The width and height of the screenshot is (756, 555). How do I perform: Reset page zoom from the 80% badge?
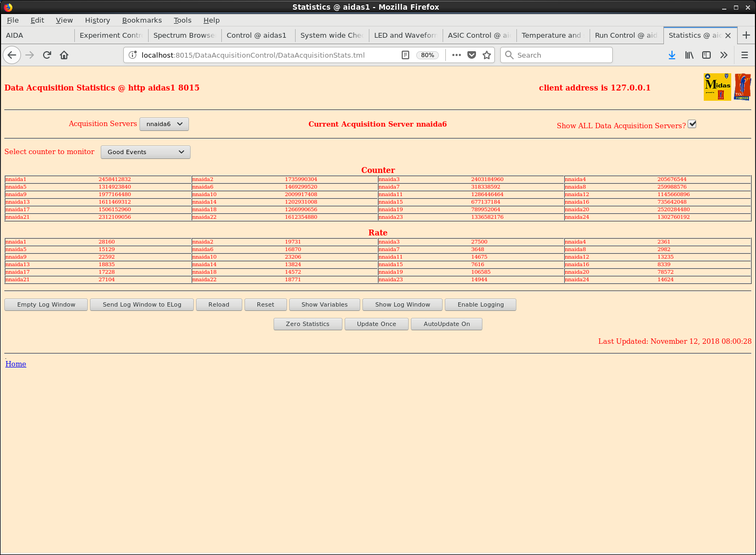(428, 55)
